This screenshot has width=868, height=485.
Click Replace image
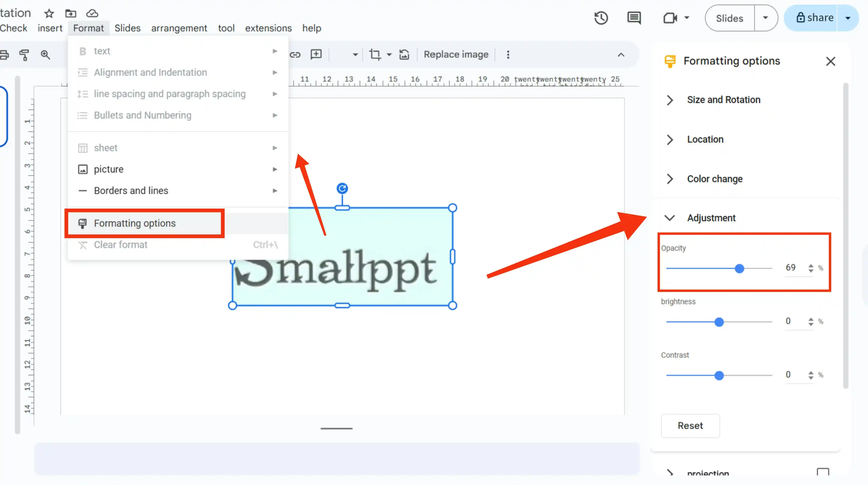tap(456, 54)
